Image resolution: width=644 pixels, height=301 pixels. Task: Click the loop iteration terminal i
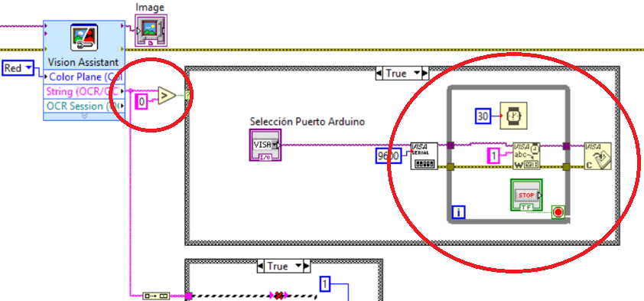click(458, 212)
